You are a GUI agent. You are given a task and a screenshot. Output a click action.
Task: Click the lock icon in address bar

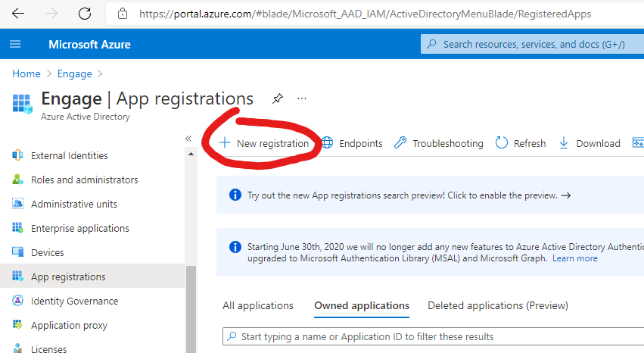[x=123, y=14]
